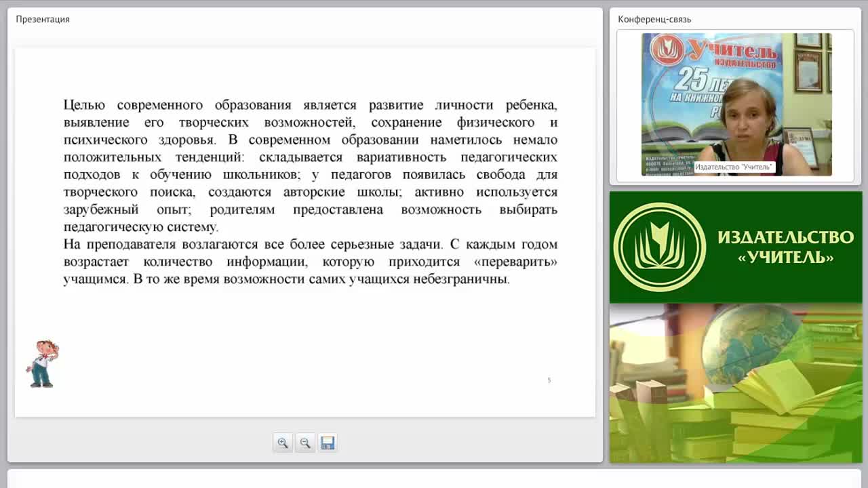Click the word «переварить» in the slide text

tap(515, 262)
